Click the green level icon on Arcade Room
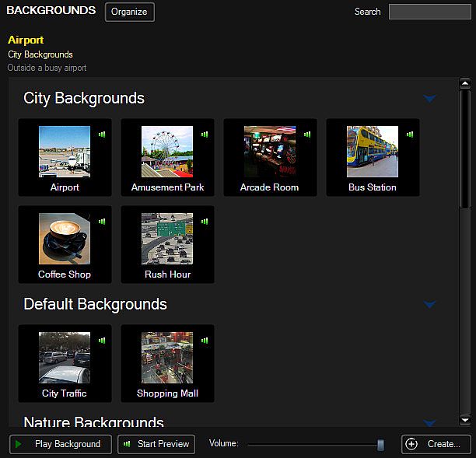476x458 pixels. click(x=307, y=135)
